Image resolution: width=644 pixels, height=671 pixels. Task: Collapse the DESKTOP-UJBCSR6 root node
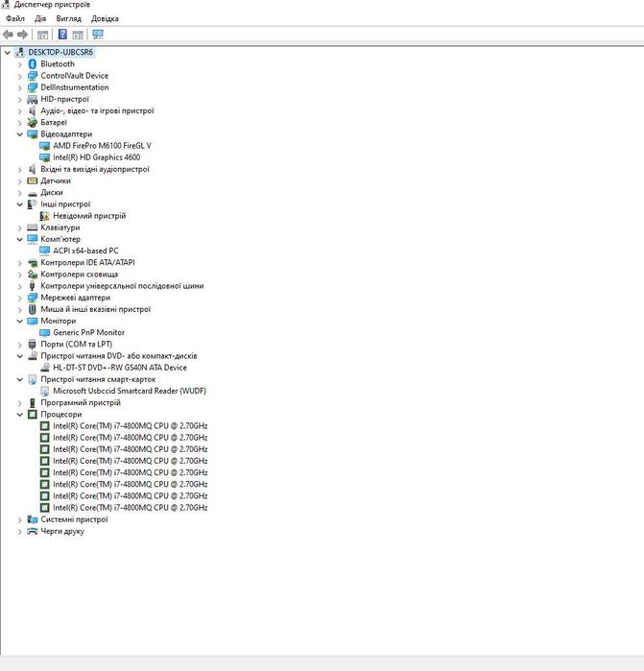pyautogui.click(x=8, y=53)
